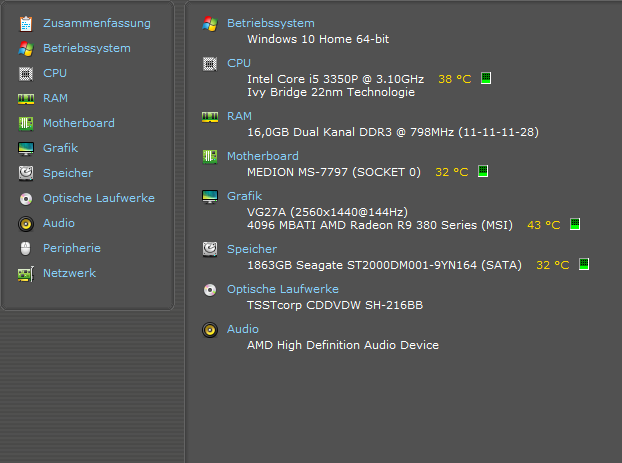622x463 pixels.
Task: Click the Optische Laufwerke heading in summary
Action: coord(282,289)
